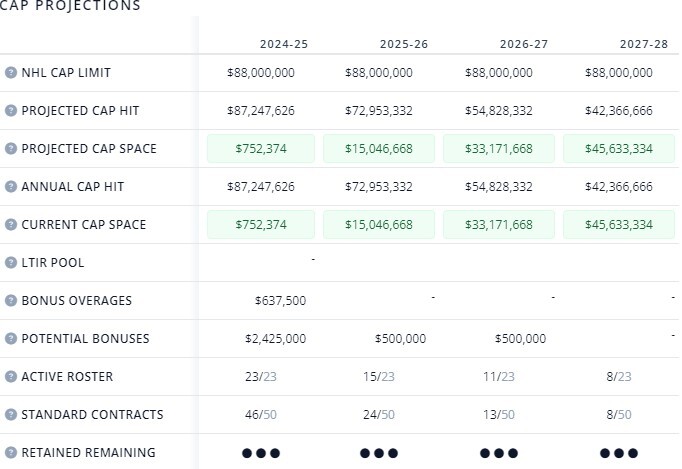Viewport: 682px width, 469px height.
Task: Click the BONUS OVERAGES row label
Action: (x=77, y=301)
